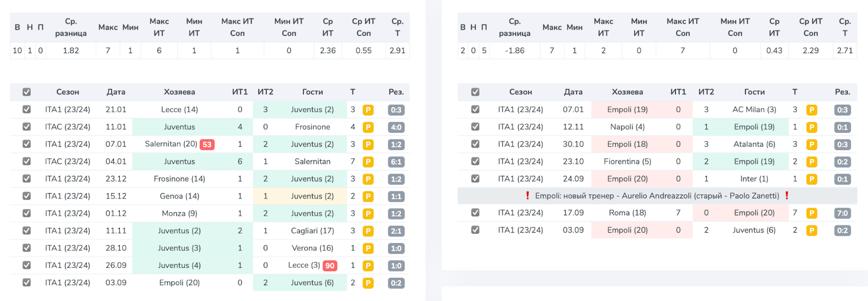Uncheck the Lecce (14)–Juventus 21.01 match
Image resolution: width=868 pixels, height=301 pixels.
(27, 110)
